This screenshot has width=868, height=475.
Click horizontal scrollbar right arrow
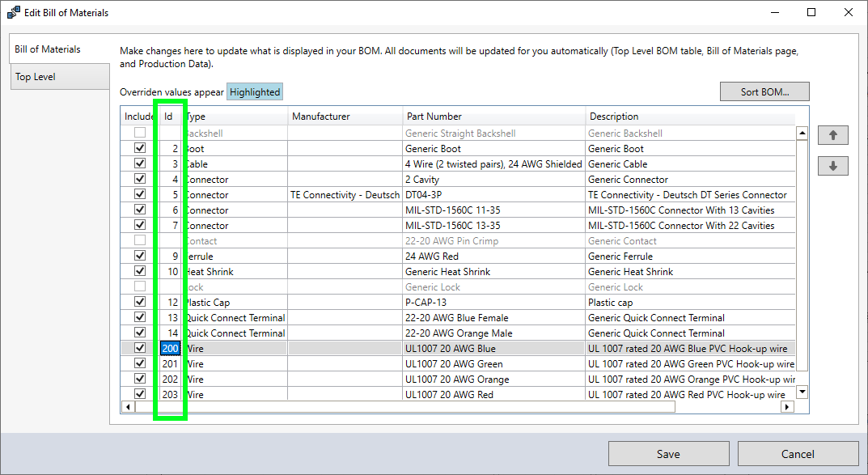coord(786,407)
